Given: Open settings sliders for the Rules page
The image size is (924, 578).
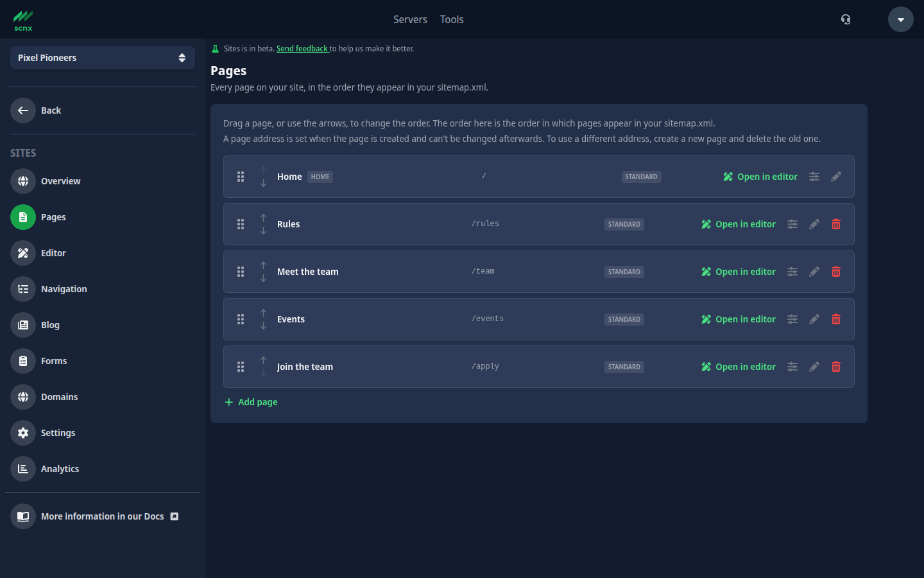Looking at the screenshot, I should (x=792, y=224).
